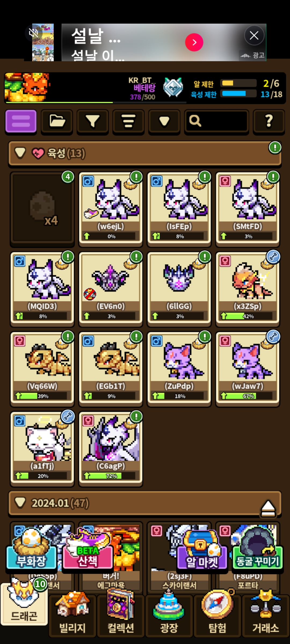Toggle the 2024.01 group scroll-to-top eject icon
Viewport: 290px width, 644px height.
coord(268,508)
